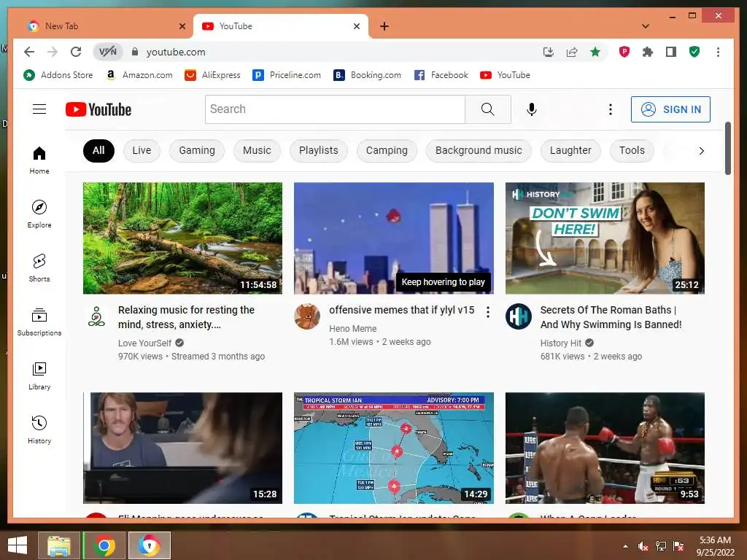This screenshot has height=560, width=747.
Task: Click the YouTube logo
Action: (x=98, y=109)
